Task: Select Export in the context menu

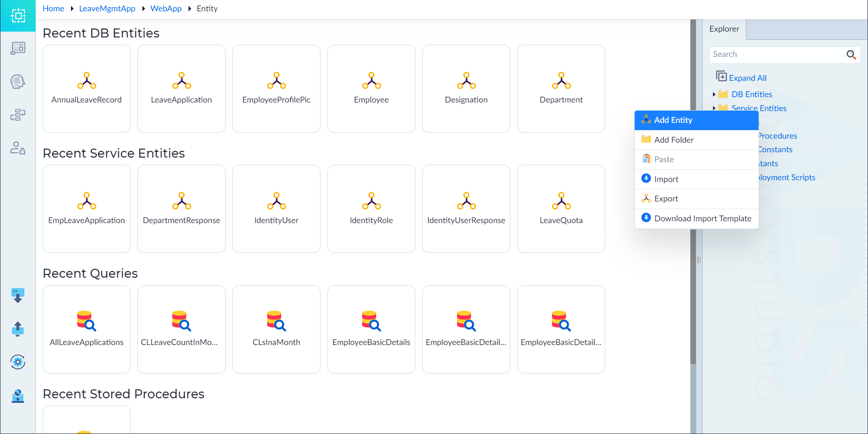Action: coord(696,199)
